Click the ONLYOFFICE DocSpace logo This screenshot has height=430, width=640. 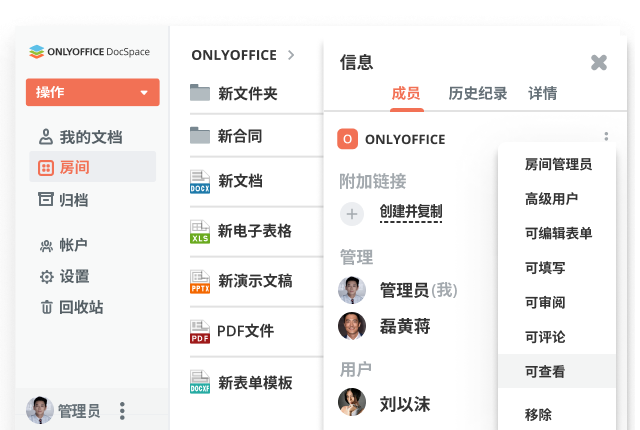point(89,52)
